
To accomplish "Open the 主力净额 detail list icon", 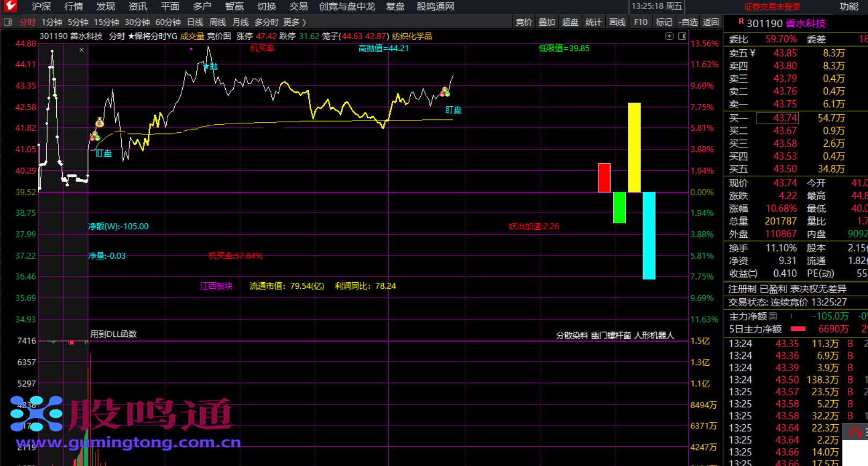I will tap(773, 317).
